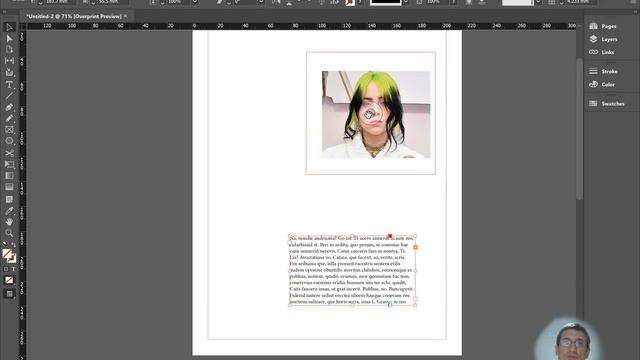
Task: Switch to the Untitled-2 document tab
Action: [73, 16]
